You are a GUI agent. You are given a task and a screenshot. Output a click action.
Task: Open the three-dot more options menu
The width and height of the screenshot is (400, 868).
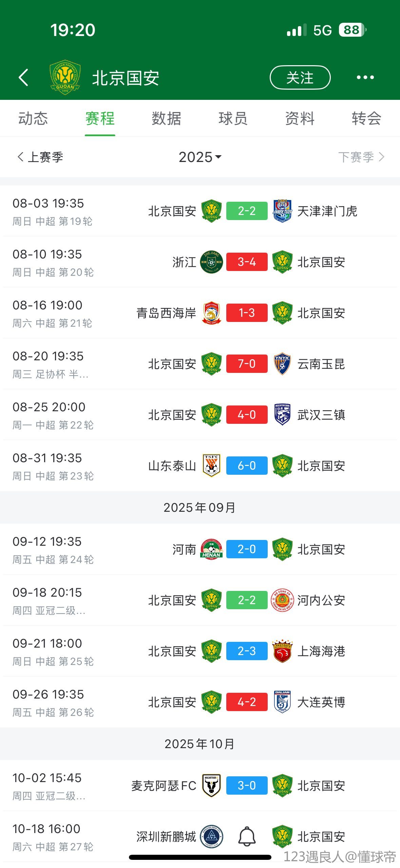tap(365, 77)
